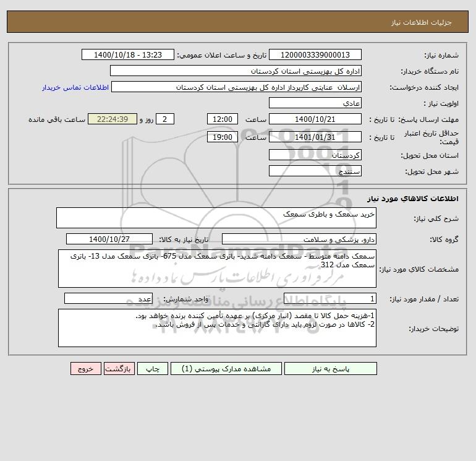Click the نام دستگاه خریدار label
The image size is (476, 461).
[x=430, y=71]
